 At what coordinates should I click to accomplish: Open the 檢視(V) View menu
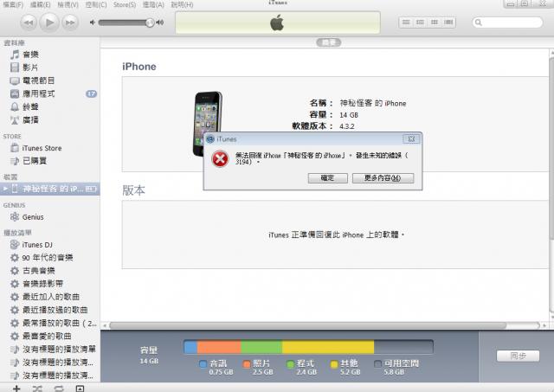point(68,5)
